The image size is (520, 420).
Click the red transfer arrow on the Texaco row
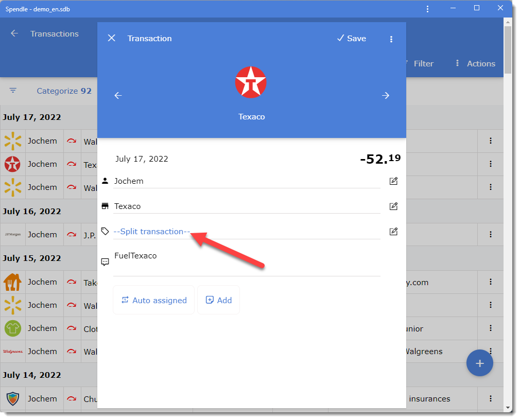point(72,164)
